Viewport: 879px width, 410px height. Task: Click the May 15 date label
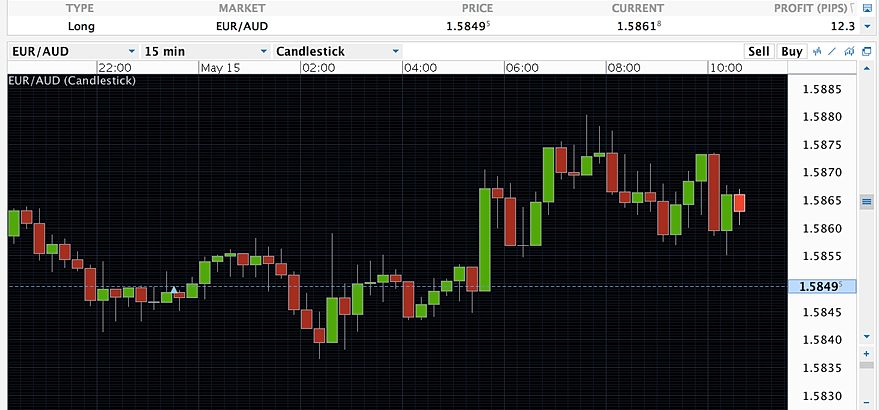coord(220,68)
